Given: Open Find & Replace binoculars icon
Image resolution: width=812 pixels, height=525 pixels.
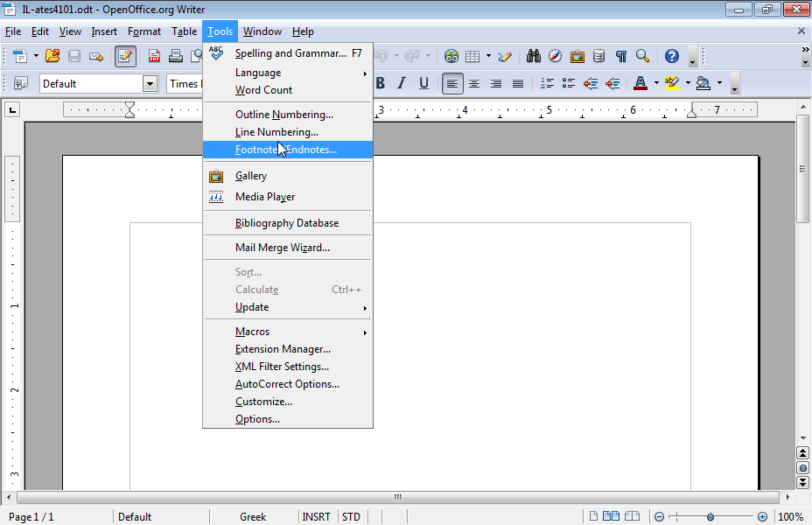Looking at the screenshot, I should click(534, 56).
